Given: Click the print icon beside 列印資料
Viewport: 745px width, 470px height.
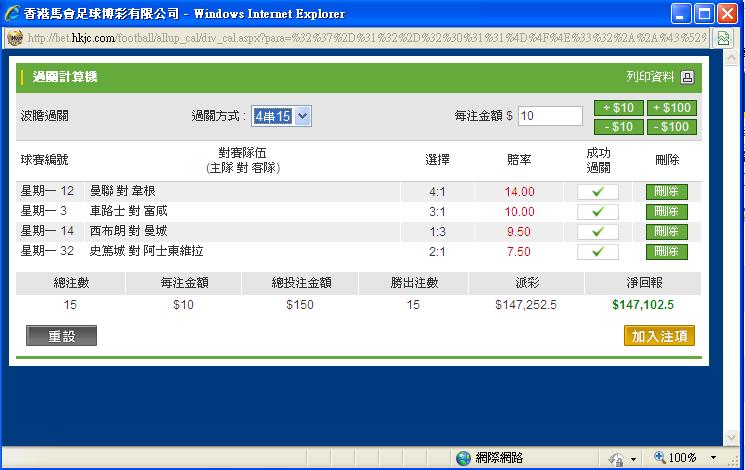Looking at the screenshot, I should point(687,77).
